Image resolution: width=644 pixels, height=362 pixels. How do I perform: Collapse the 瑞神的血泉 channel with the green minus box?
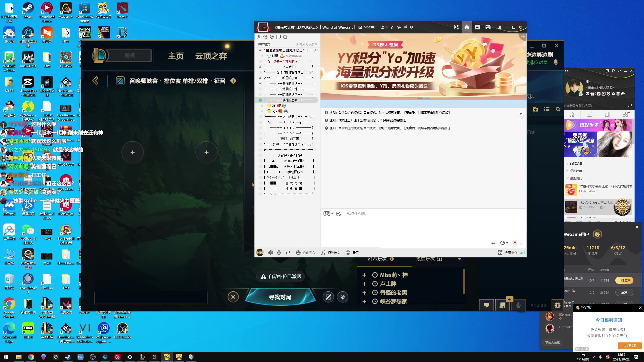[260, 100]
